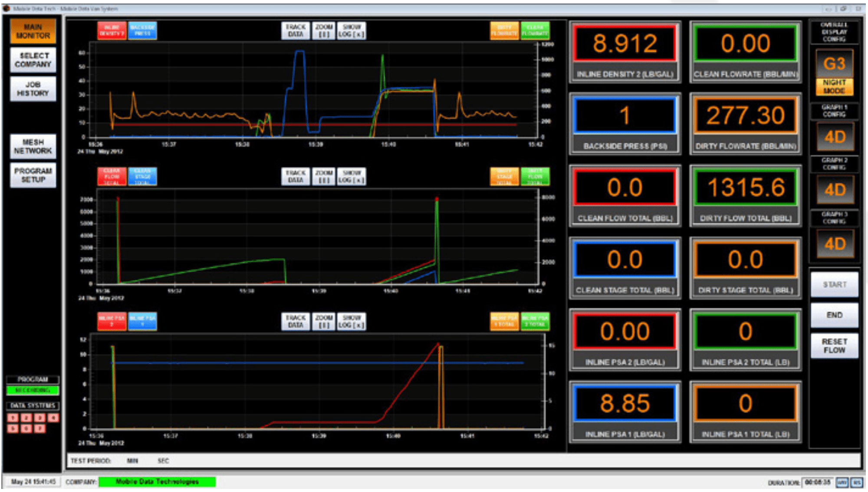The image size is (868, 492).
Task: Click Track Data on top graph
Action: click(x=296, y=31)
